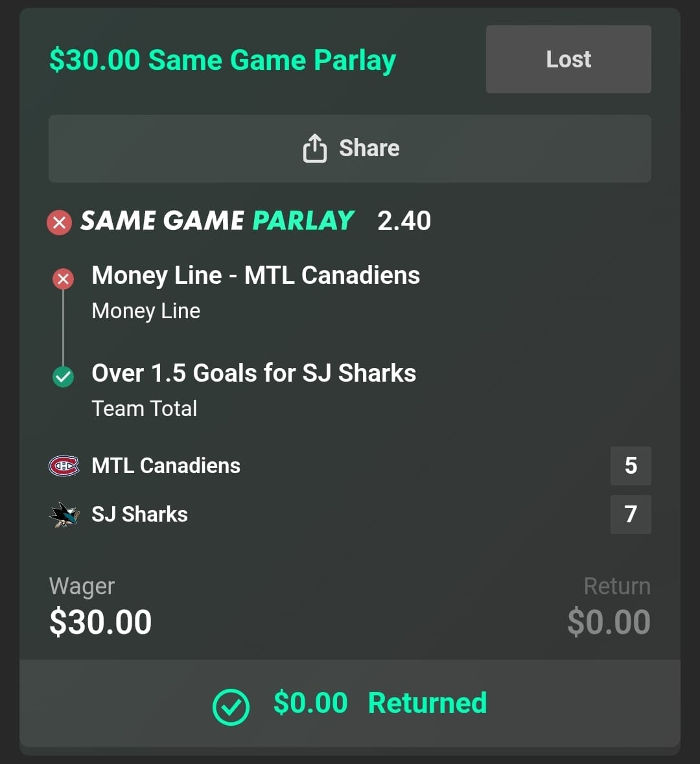Select the Over 1.5 Goals for SJ Sharks leg
The image size is (700, 764).
coord(253,373)
